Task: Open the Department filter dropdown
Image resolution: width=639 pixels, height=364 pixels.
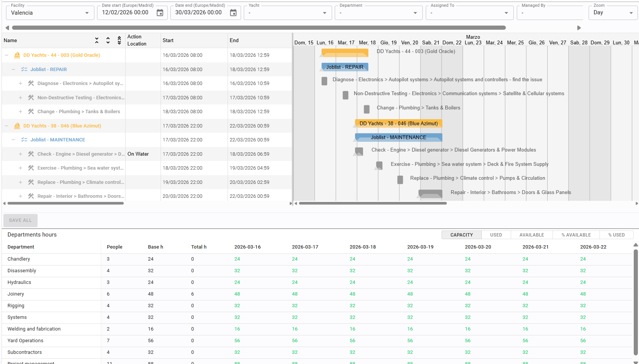Action: pyautogui.click(x=378, y=13)
